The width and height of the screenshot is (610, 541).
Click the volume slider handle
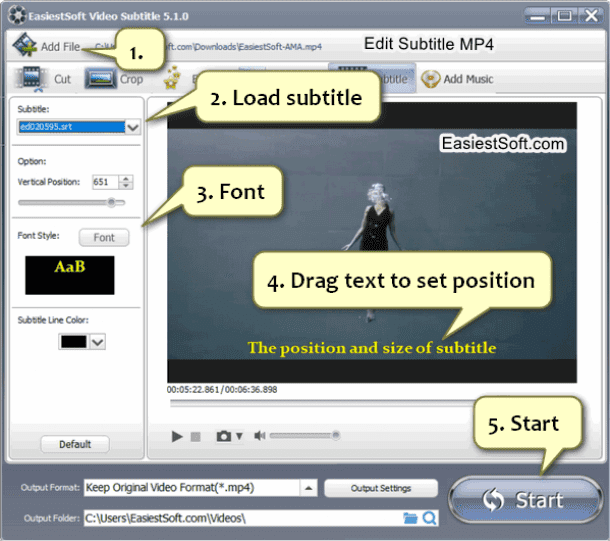336,435
